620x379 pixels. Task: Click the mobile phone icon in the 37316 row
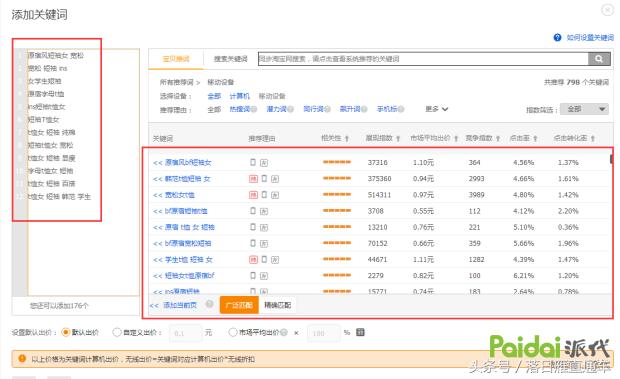pos(253,162)
